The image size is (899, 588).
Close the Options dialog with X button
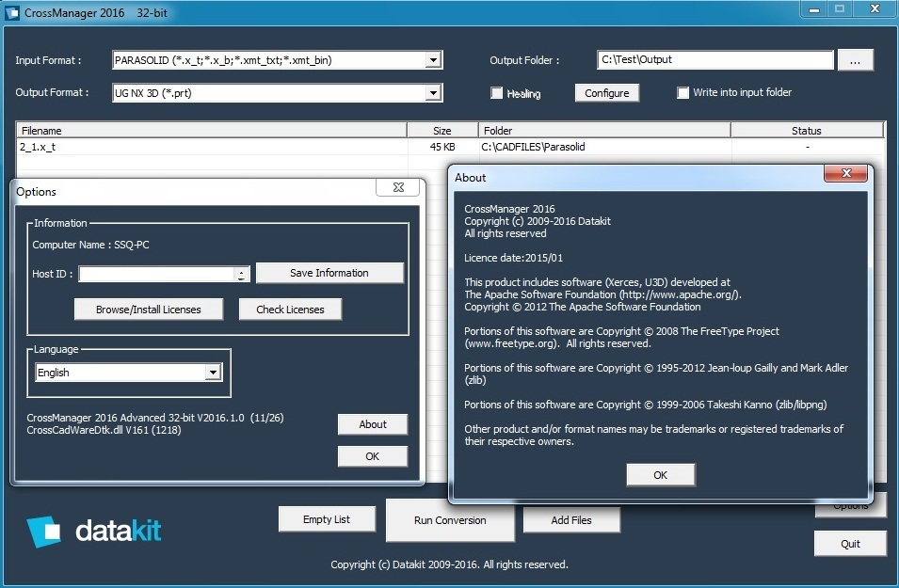point(398,187)
